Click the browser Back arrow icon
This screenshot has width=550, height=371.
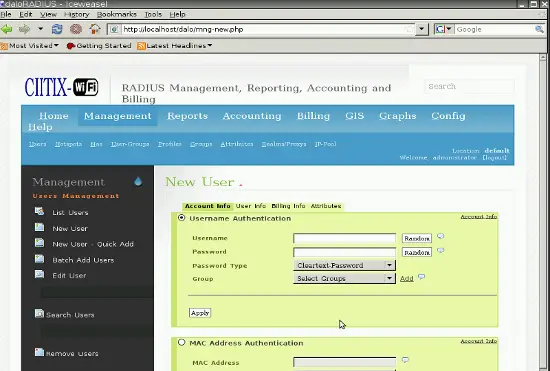click(7, 29)
